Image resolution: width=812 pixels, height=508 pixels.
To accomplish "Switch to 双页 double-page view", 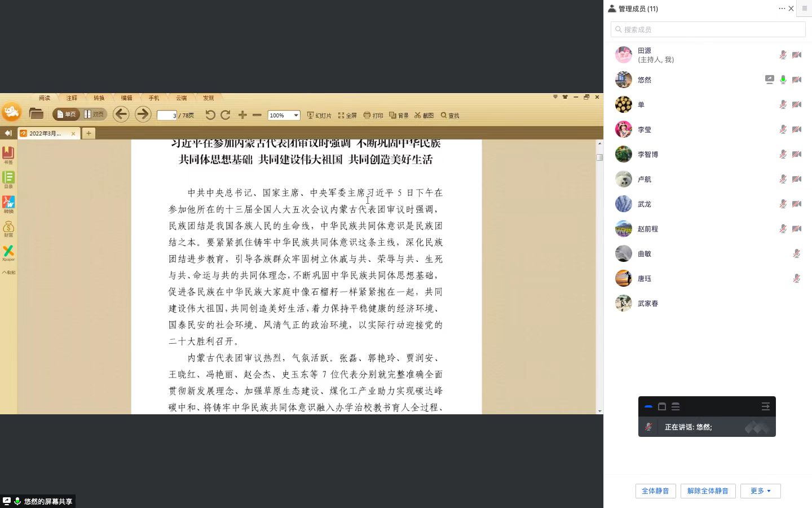I will 94,115.
